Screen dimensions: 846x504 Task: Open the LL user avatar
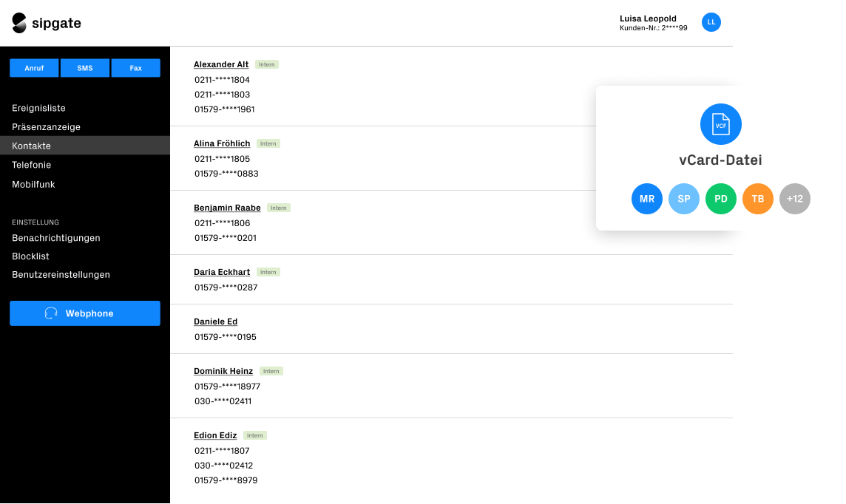711,22
